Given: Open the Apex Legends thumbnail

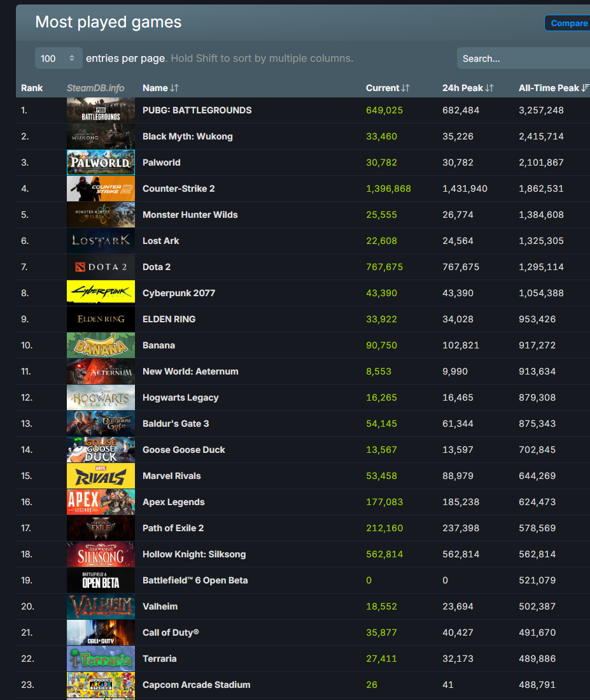Looking at the screenshot, I should click(x=101, y=503).
